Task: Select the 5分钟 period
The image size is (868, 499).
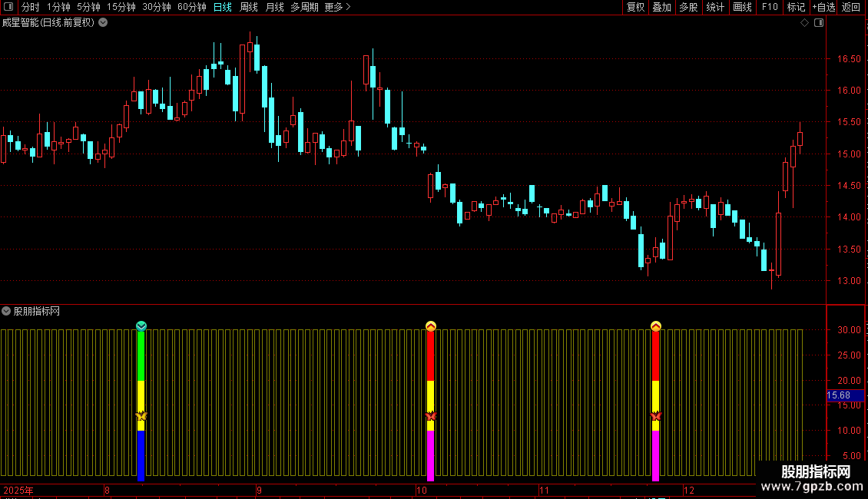Action: point(88,7)
